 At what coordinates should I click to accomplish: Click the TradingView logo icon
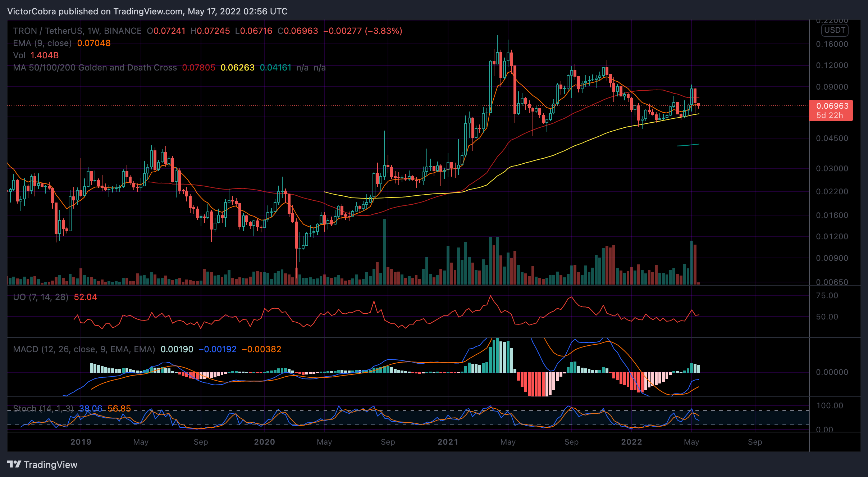14,464
